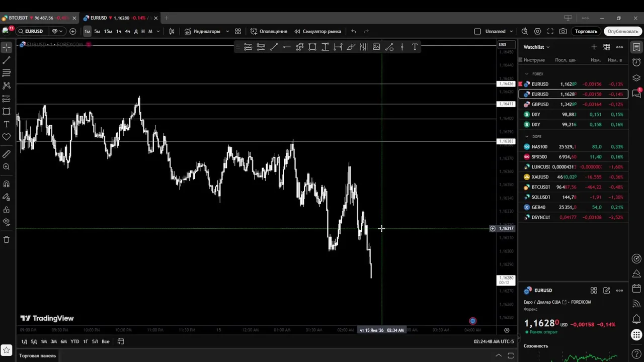Switch to the BTCUSDT browser tab
Viewport: 644px width, 362px height.
click(39, 18)
